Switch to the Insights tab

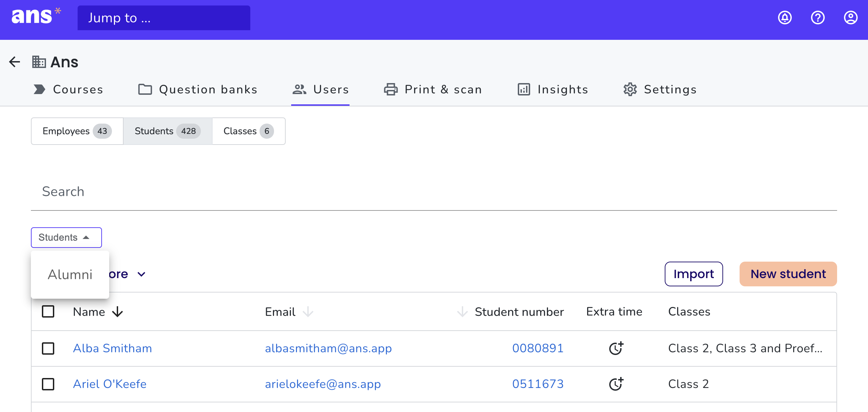553,89
